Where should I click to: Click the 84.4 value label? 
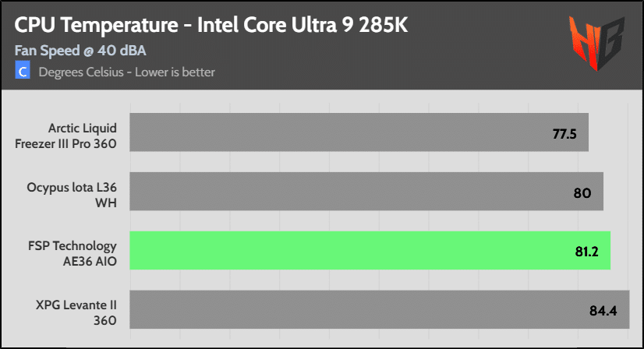(603, 311)
